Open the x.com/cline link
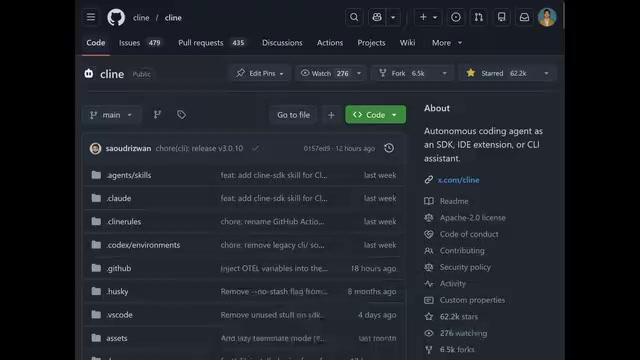640x360 pixels. click(x=458, y=180)
